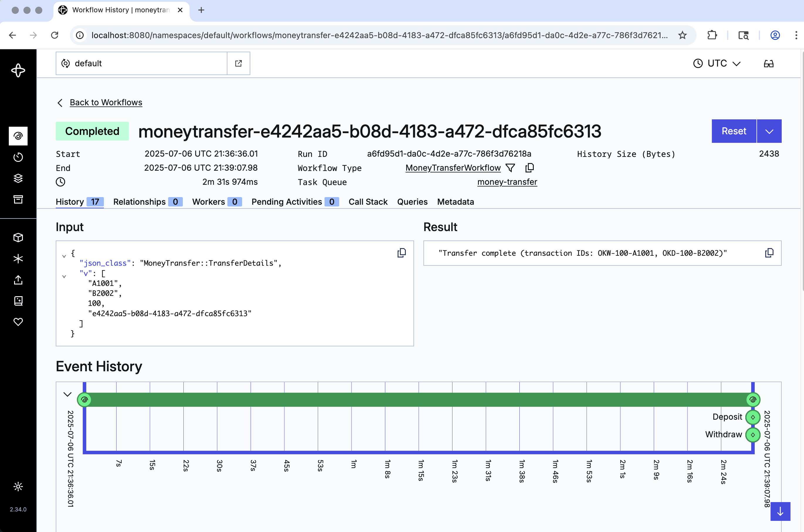This screenshot has height=532, width=804.
Task: Follow the Back to Workflows link
Action: [106, 102]
